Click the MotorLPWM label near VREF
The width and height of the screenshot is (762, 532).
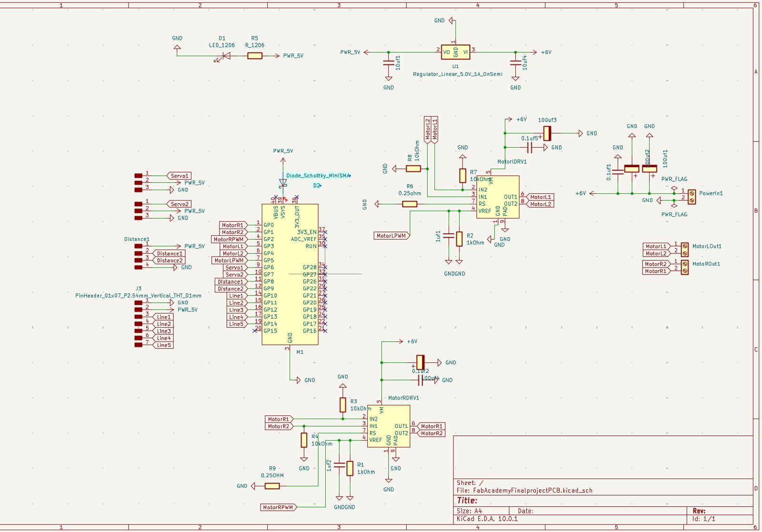pyautogui.click(x=392, y=236)
